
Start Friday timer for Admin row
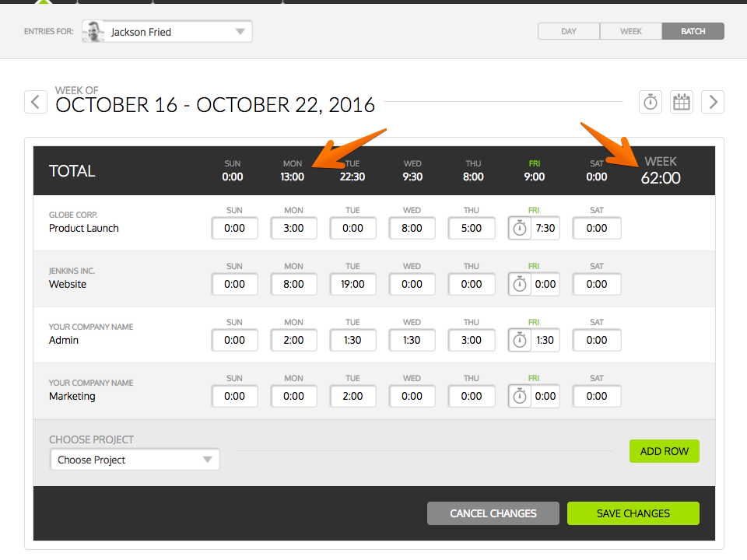click(x=520, y=341)
